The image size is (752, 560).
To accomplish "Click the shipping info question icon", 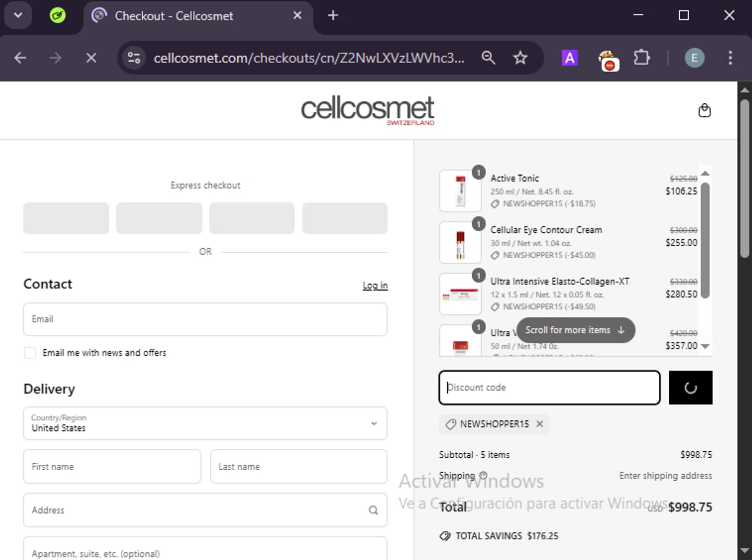I will click(x=483, y=475).
